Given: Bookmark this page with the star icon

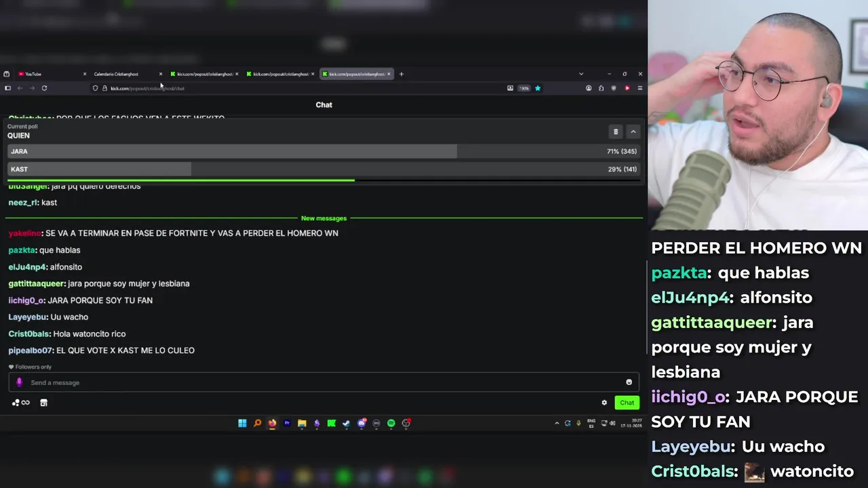Looking at the screenshot, I should coord(537,88).
